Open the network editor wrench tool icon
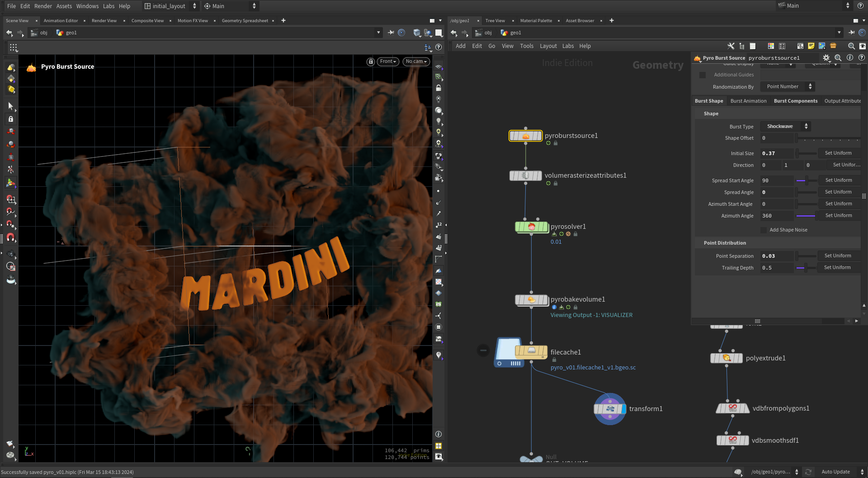 731,46
